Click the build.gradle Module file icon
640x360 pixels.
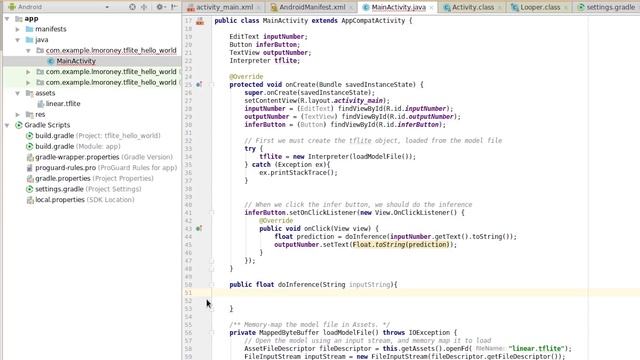29,146
